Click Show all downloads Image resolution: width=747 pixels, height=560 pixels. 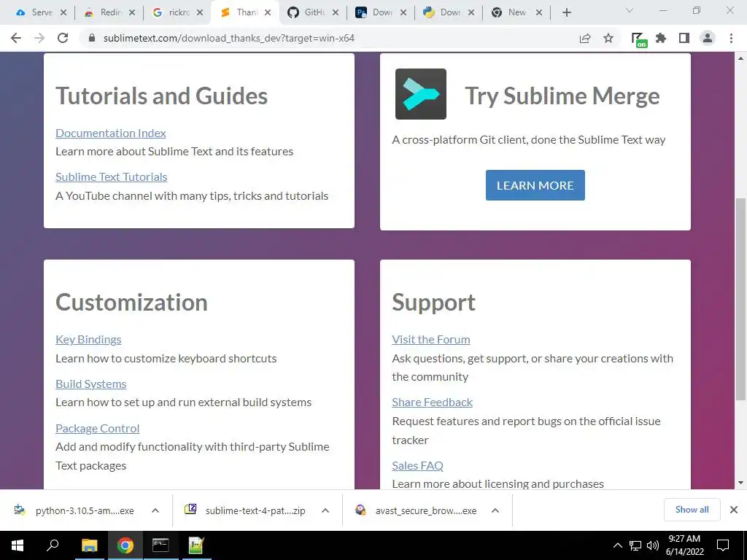point(692,510)
